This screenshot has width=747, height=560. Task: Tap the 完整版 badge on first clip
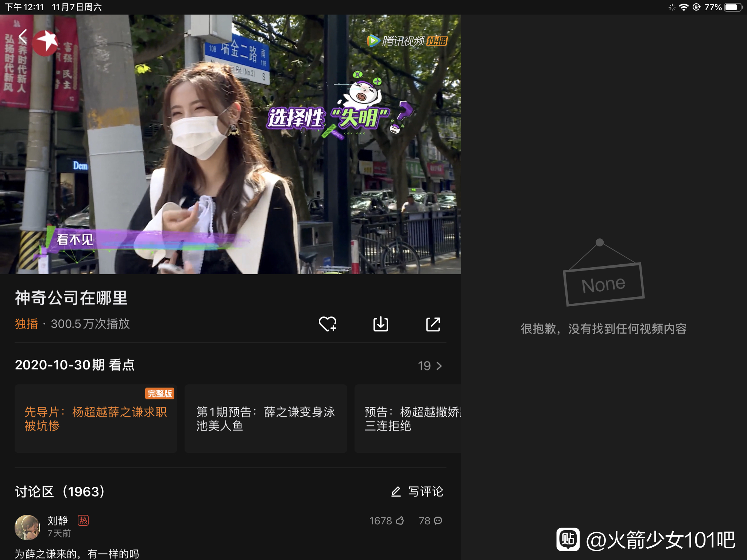tap(160, 393)
